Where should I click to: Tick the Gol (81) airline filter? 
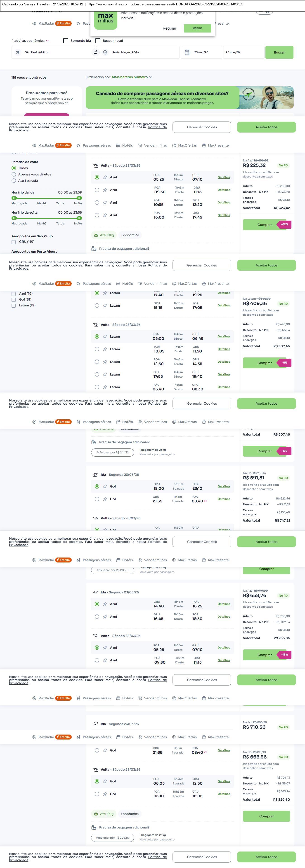coord(14,300)
